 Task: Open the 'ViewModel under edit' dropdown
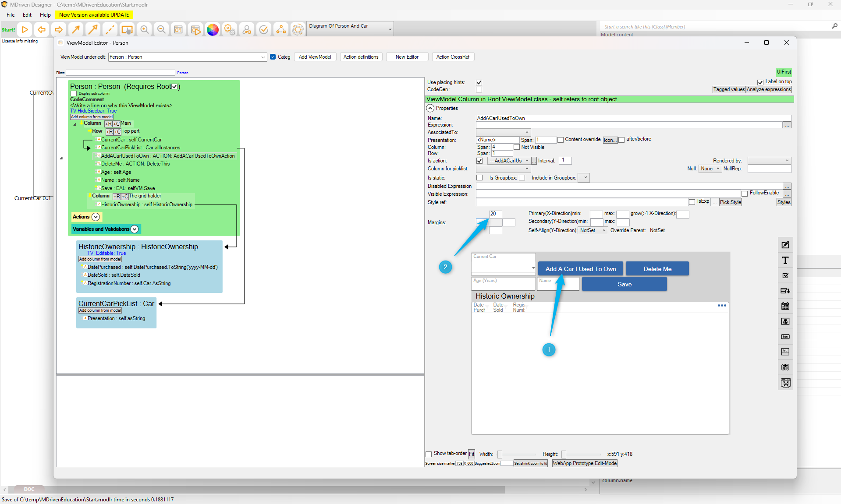point(263,57)
